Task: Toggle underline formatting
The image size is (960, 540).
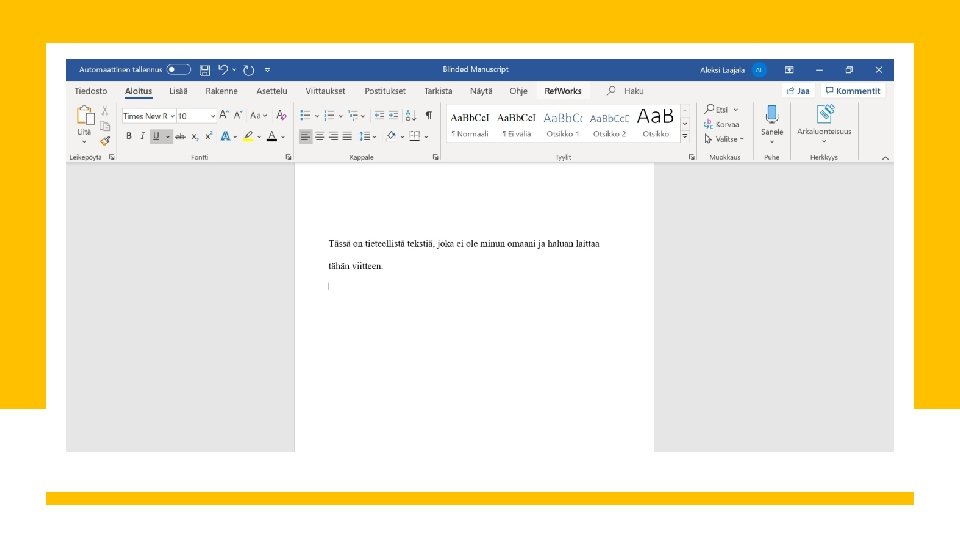Action: click(x=156, y=137)
